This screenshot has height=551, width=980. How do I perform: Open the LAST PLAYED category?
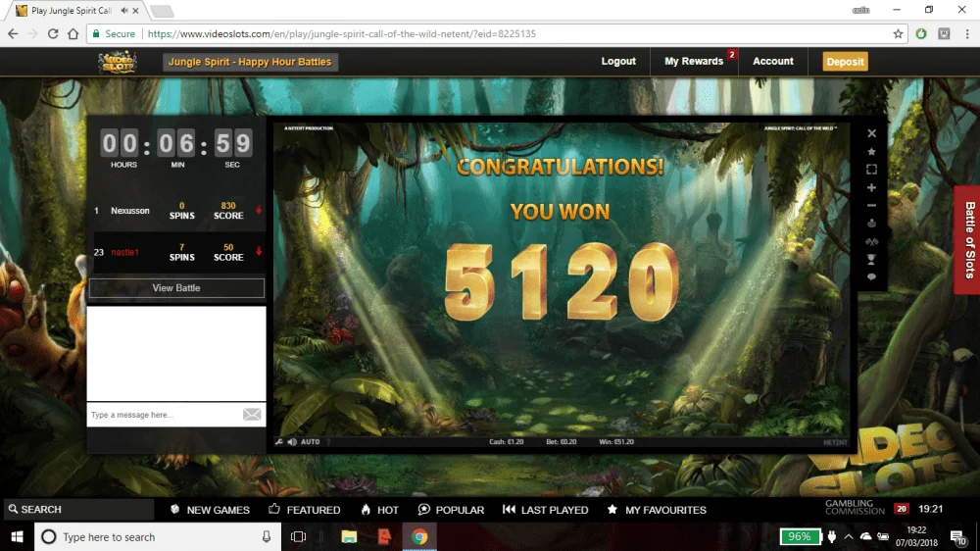click(545, 510)
